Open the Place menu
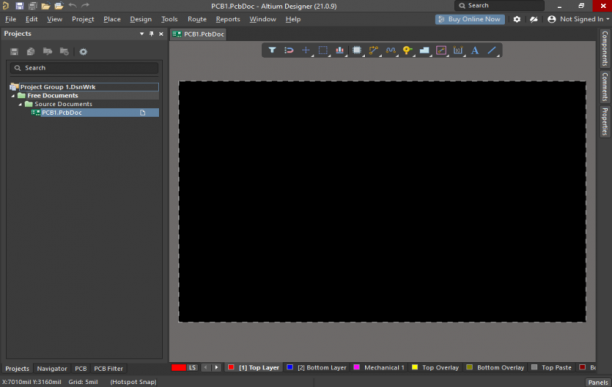The height and width of the screenshot is (387, 612). [x=112, y=19]
